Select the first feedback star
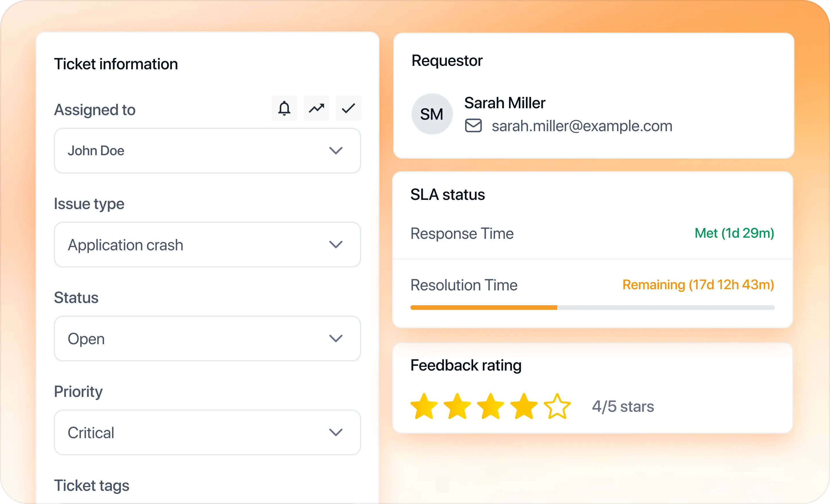830x504 pixels. tap(424, 406)
